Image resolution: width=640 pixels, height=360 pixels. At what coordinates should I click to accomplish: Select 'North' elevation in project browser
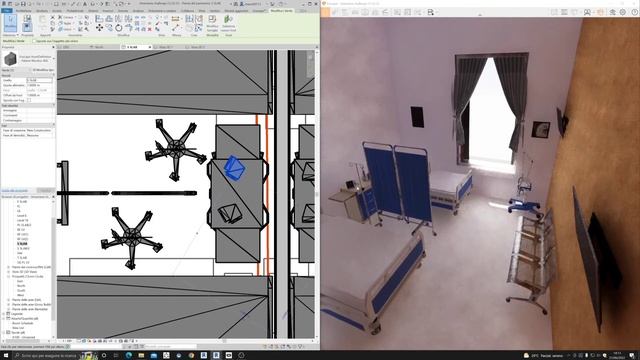[x=21, y=286]
